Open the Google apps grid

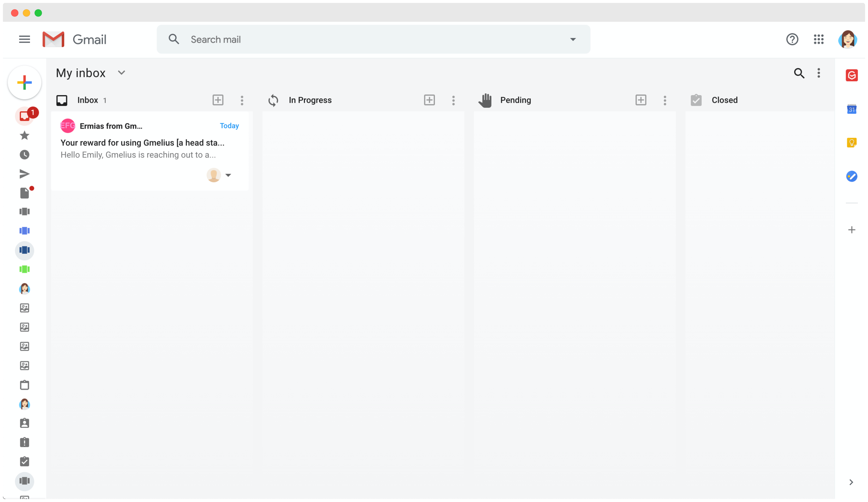click(818, 39)
